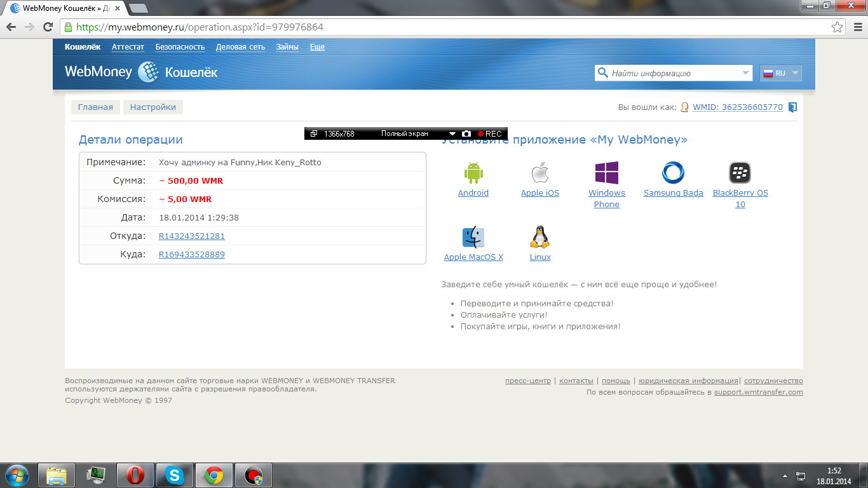Open the Android app icon
868x488 pixels.
(x=473, y=172)
